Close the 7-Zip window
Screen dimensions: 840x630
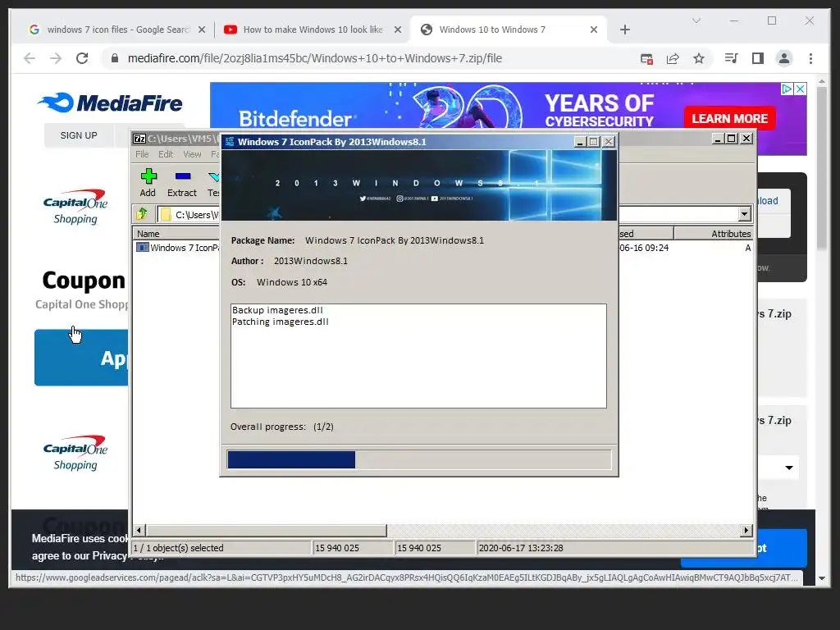tap(746, 138)
